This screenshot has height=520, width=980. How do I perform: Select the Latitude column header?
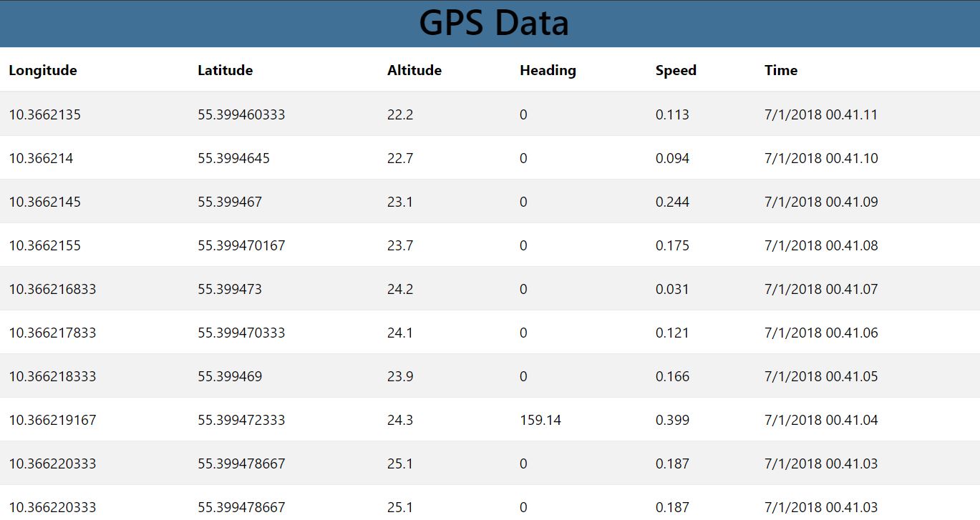[225, 70]
